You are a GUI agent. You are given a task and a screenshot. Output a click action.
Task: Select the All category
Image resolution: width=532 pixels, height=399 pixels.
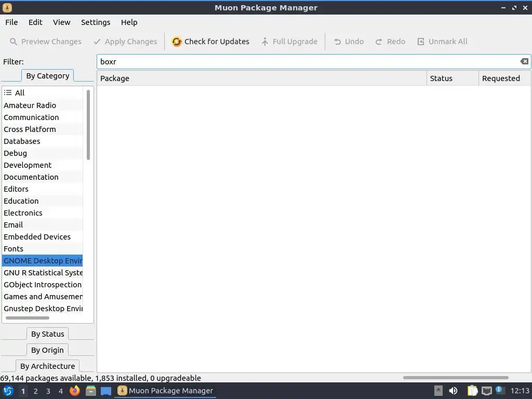[43, 92]
